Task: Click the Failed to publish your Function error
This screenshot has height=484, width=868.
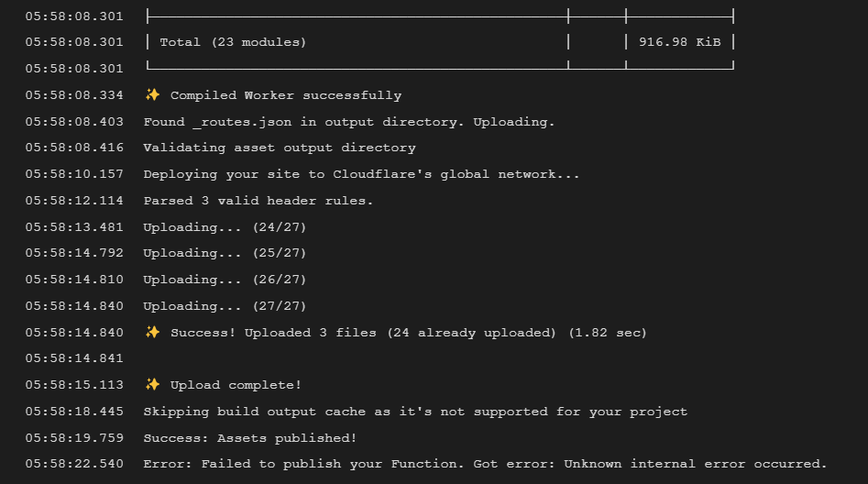Action: tap(485, 464)
